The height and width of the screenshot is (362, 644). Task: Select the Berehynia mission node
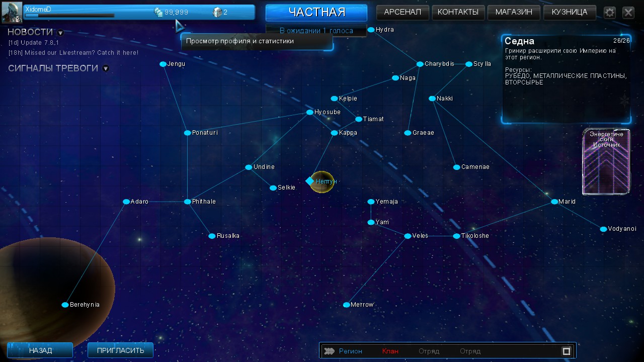coord(65,305)
